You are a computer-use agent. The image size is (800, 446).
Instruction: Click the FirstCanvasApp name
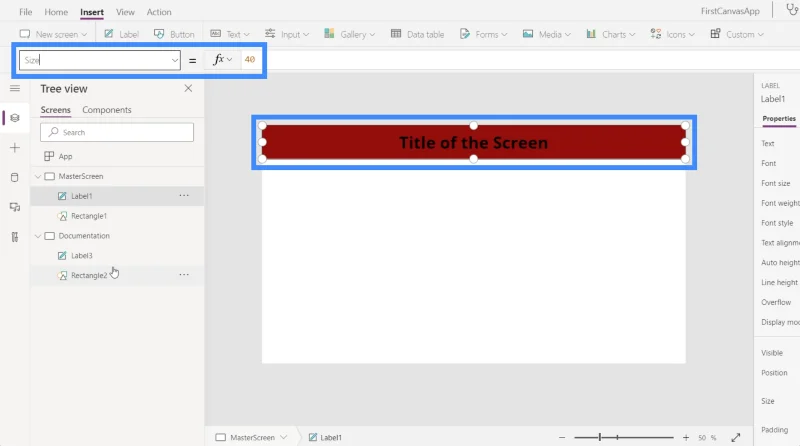(730, 11)
